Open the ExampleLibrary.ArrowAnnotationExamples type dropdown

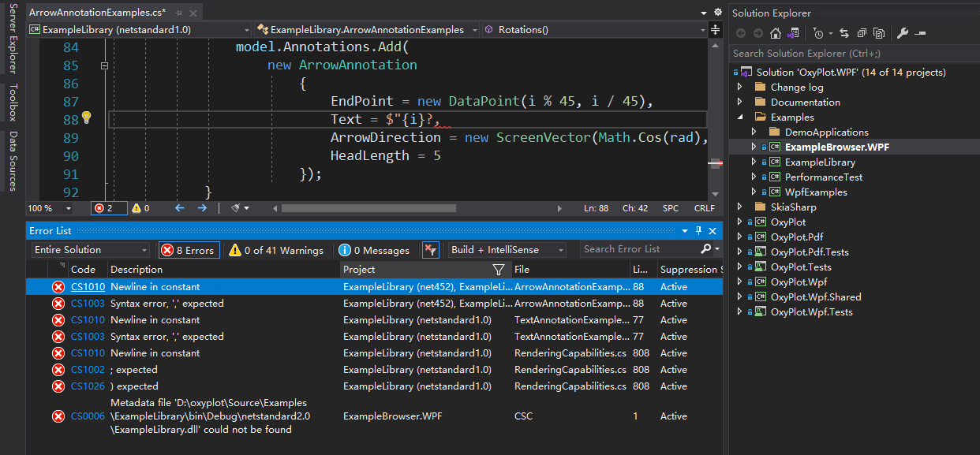coord(367,29)
